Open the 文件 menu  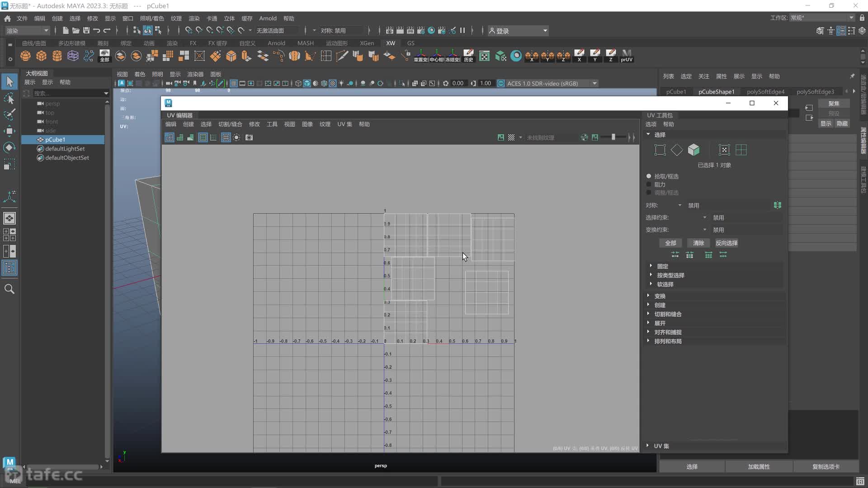(x=22, y=19)
